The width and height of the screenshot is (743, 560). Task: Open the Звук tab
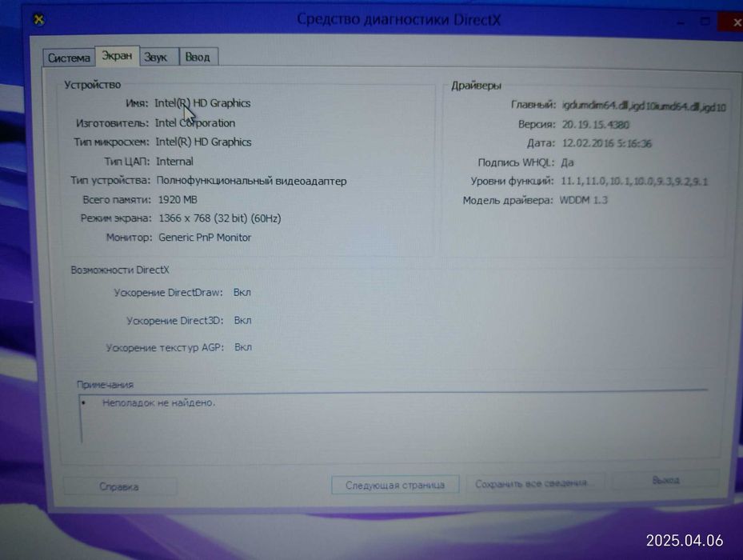(x=158, y=57)
